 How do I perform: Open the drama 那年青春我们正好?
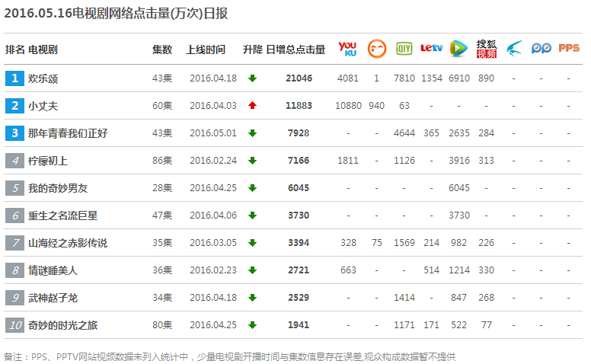[x=68, y=133]
